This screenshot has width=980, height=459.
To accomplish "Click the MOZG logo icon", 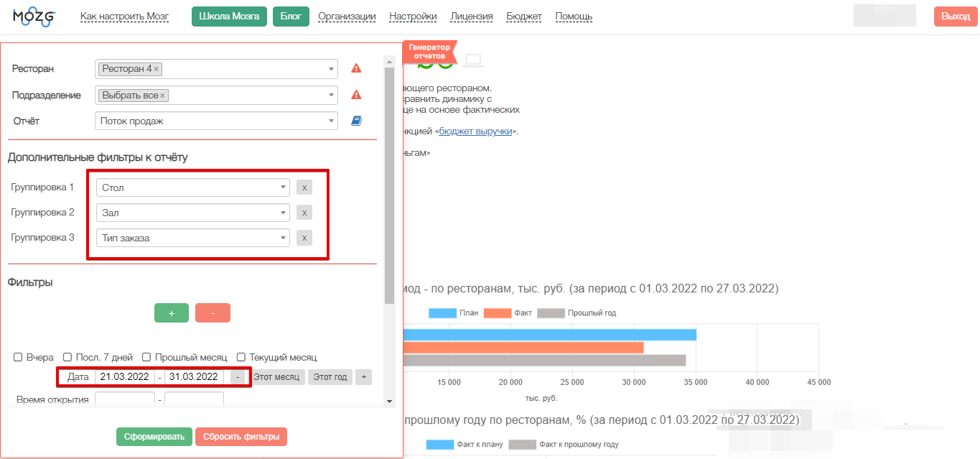I will (x=34, y=17).
